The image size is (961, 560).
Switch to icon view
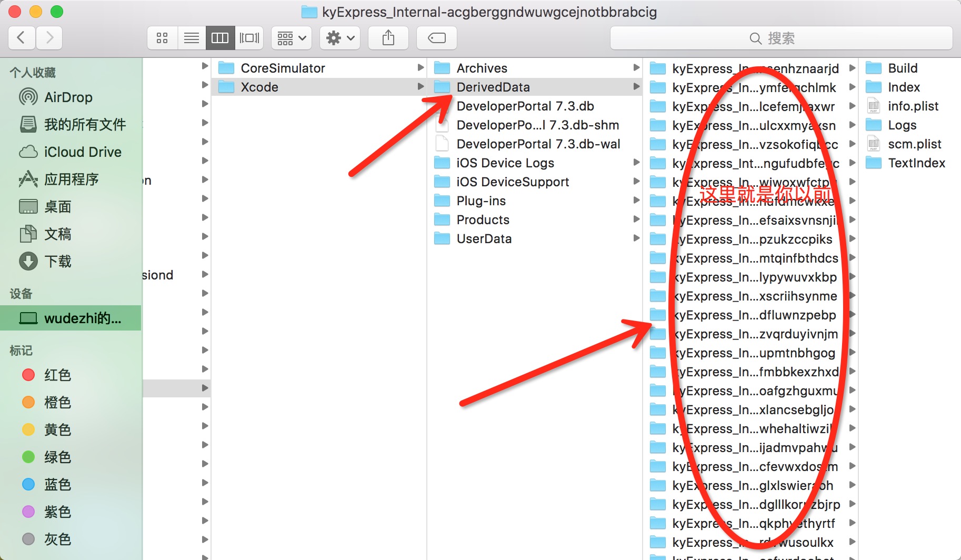coord(162,38)
